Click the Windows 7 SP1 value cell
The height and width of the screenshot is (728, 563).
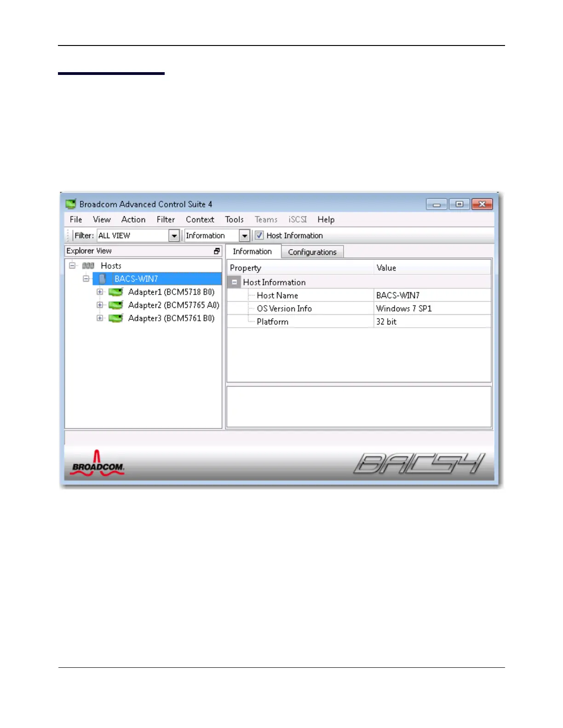tap(432, 308)
